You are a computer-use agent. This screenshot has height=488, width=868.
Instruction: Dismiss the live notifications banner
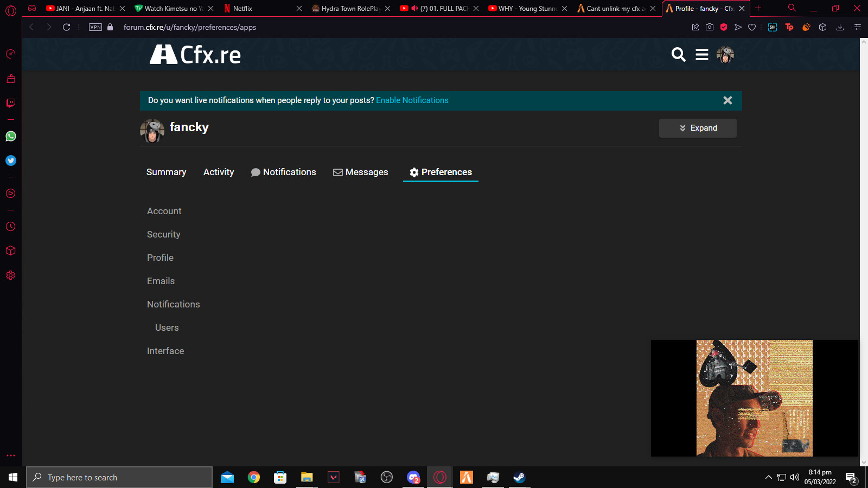click(x=727, y=100)
